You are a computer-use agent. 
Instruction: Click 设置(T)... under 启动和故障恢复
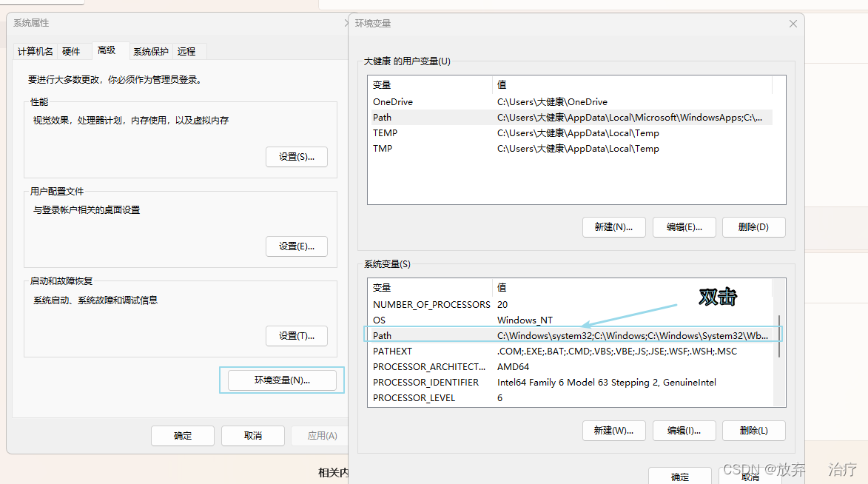[297, 336]
